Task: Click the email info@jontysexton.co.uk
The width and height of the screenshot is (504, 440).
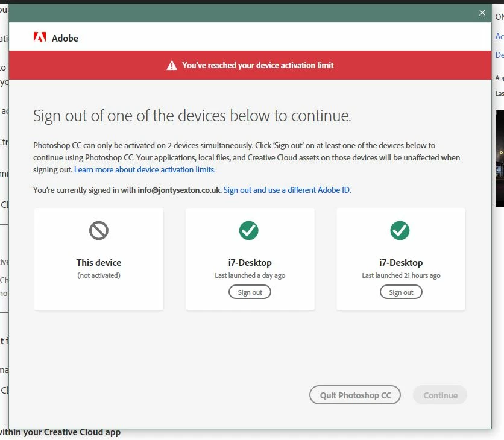Action: pos(179,190)
